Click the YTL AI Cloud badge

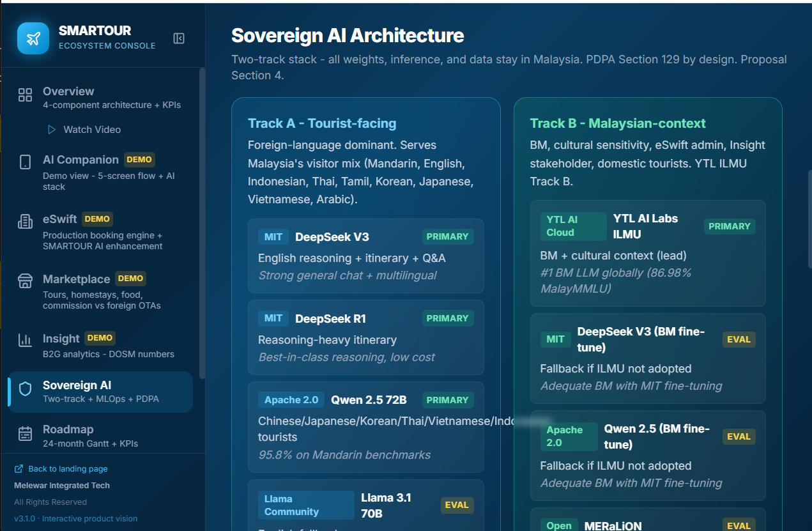[573, 226]
